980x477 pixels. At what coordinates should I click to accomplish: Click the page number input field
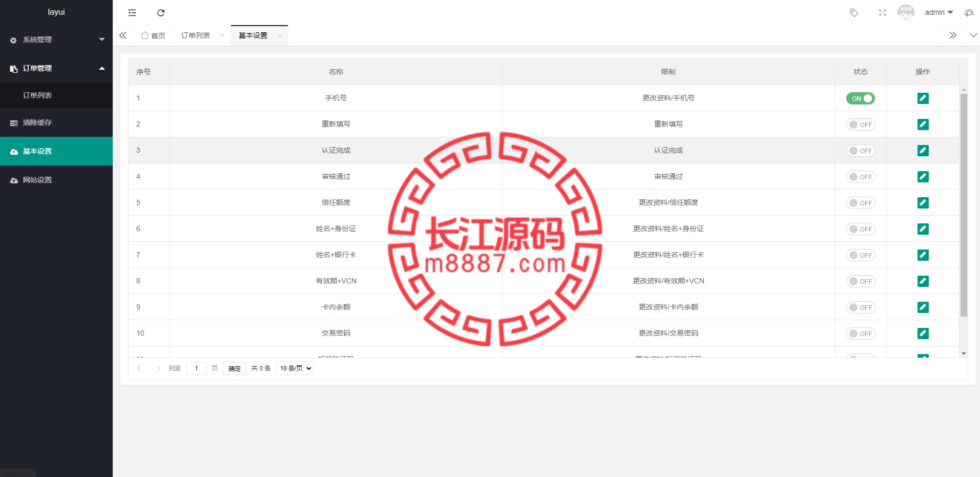pyautogui.click(x=196, y=368)
